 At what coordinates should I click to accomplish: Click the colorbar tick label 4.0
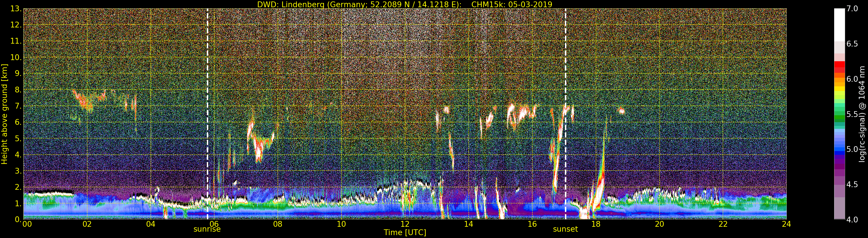(852, 220)
